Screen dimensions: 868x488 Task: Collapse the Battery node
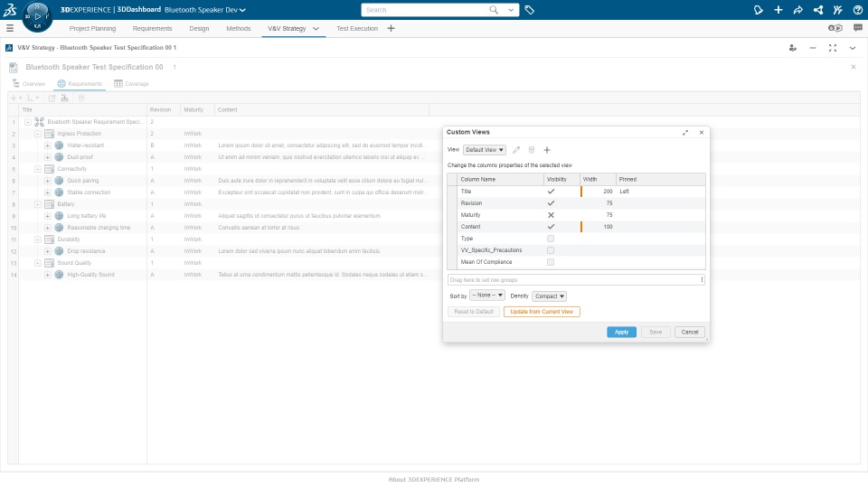pyautogui.click(x=38, y=205)
